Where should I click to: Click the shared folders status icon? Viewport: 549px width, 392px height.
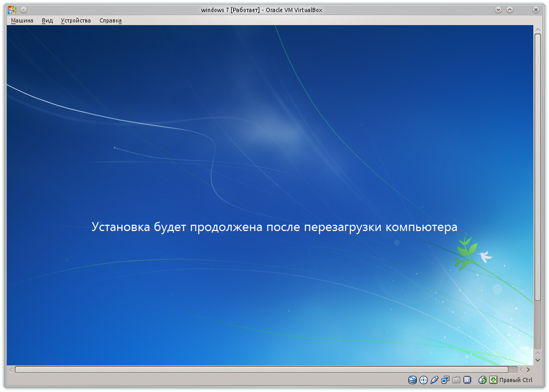click(x=456, y=380)
